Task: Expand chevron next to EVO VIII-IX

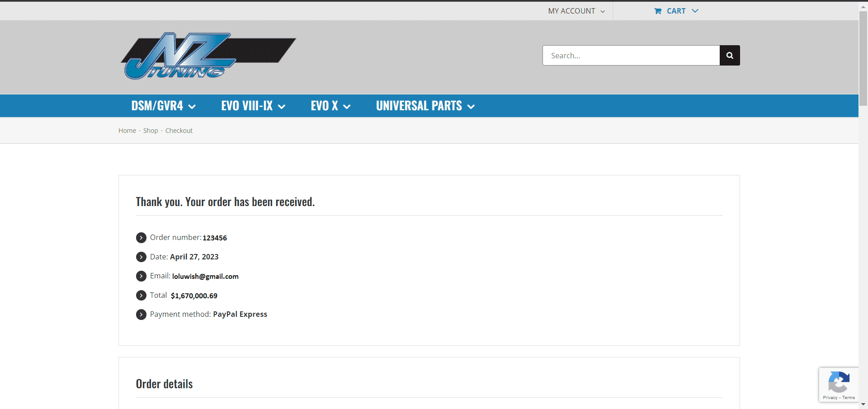Action: [282, 107]
